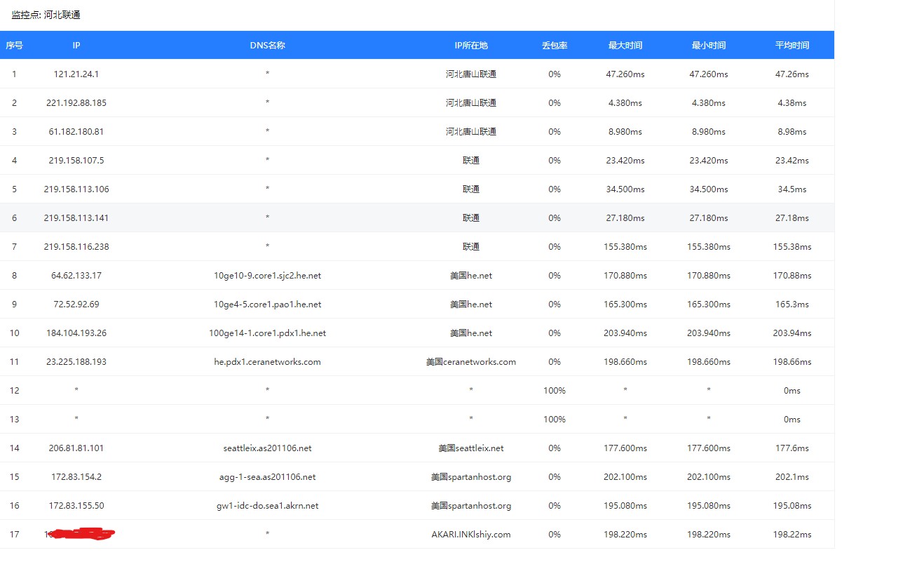Image resolution: width=924 pixels, height=562 pixels.
Task: Select IP address 219.158.113.141
Action: pos(76,218)
